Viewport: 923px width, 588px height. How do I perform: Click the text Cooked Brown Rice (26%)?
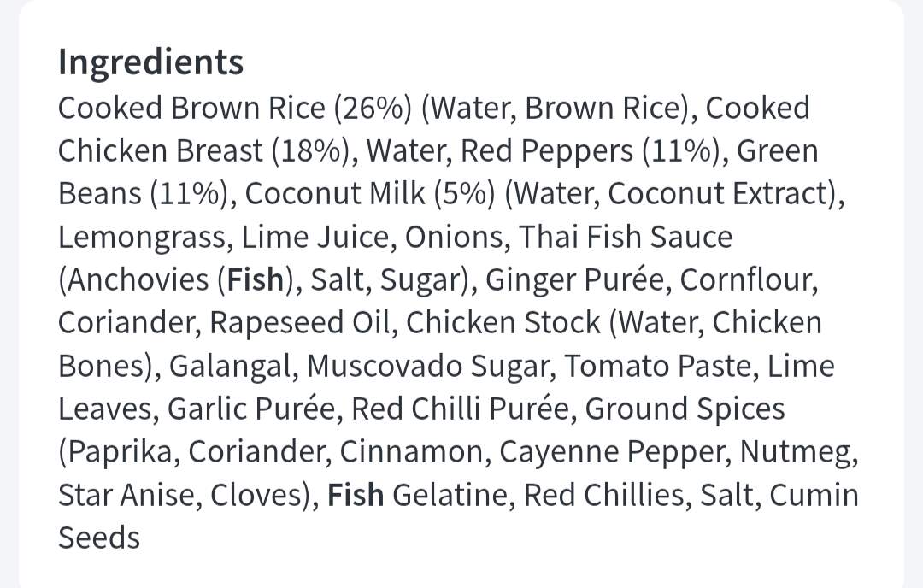234,109
